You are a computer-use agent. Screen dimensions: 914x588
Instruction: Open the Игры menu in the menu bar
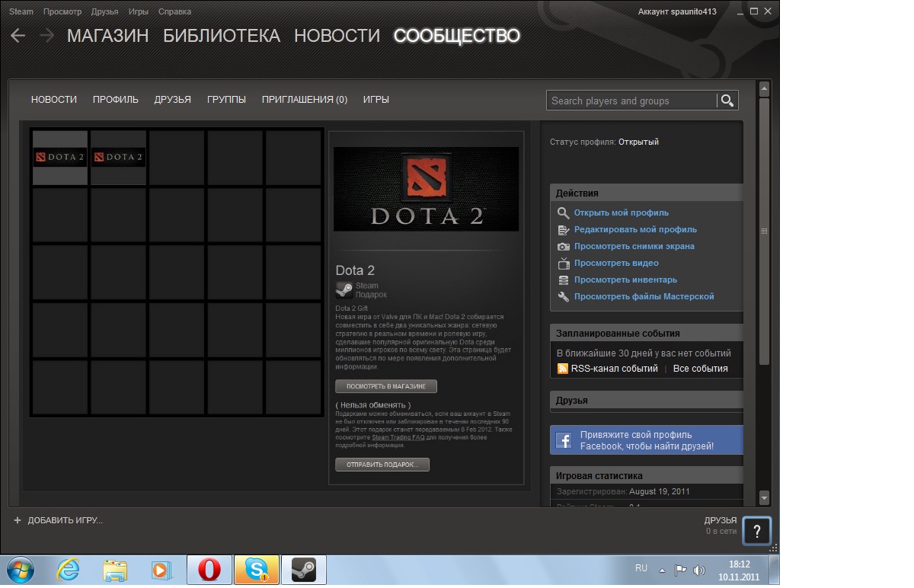tap(139, 11)
